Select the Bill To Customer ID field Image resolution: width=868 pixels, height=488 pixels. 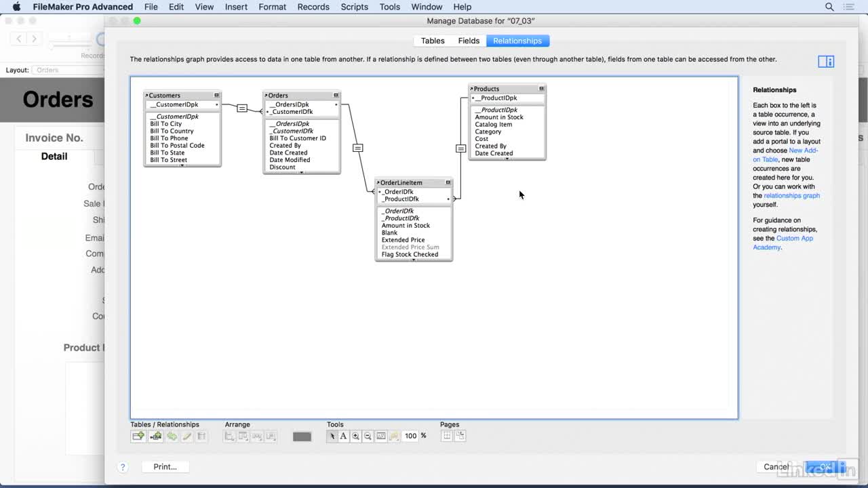point(298,138)
